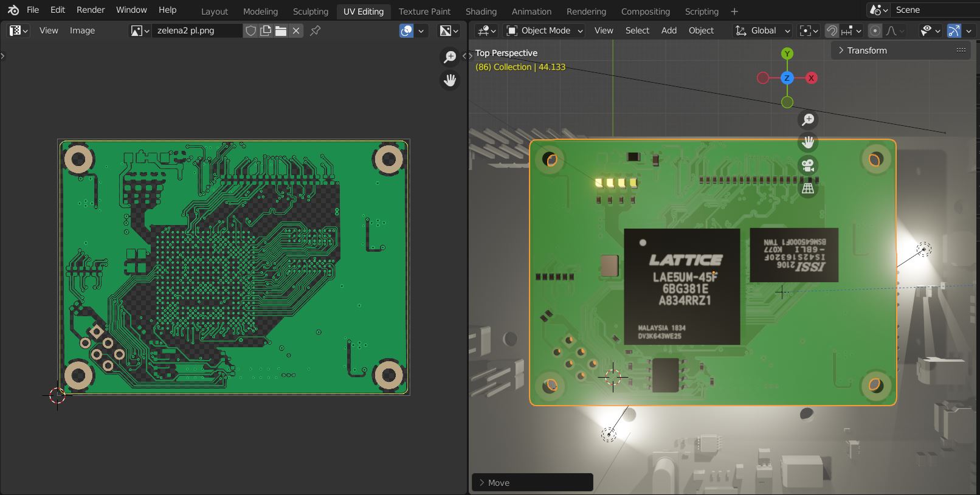Switch to the Animation workspace tab

[x=531, y=12]
